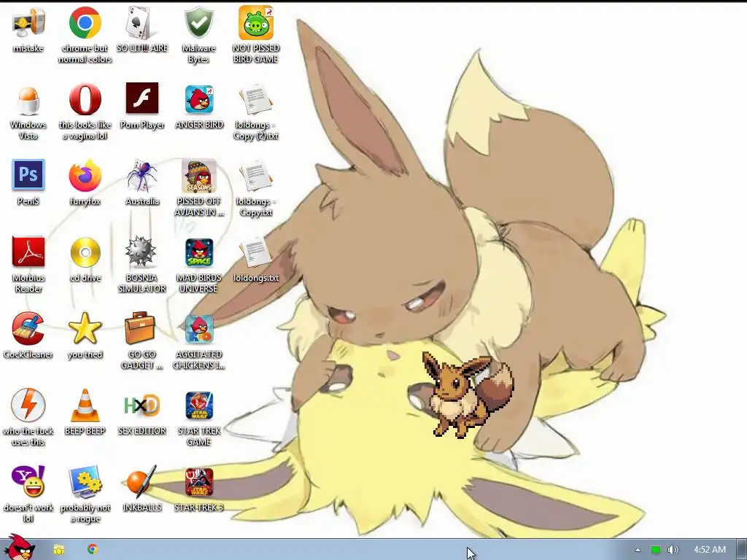Open the 'SO LIT!!! AIRE' card game
Screen dimensions: 747x560
[142, 23]
